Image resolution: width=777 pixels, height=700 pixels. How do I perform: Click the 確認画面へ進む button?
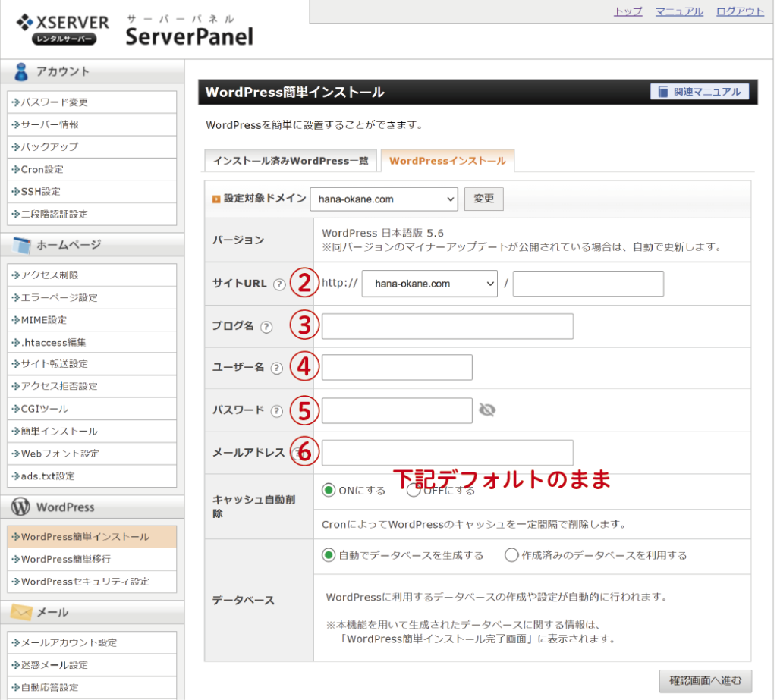click(705, 681)
